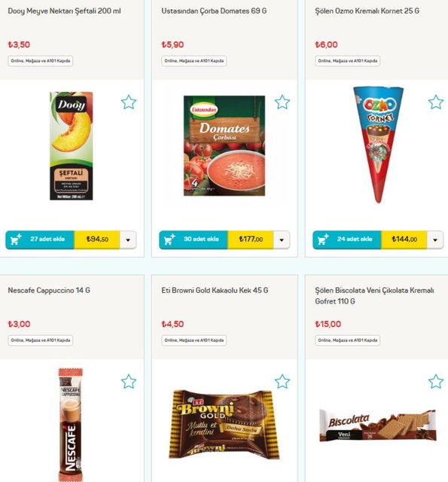Mark Nescafe Cappuccino as favorite
The image size is (448, 482).
(x=129, y=382)
